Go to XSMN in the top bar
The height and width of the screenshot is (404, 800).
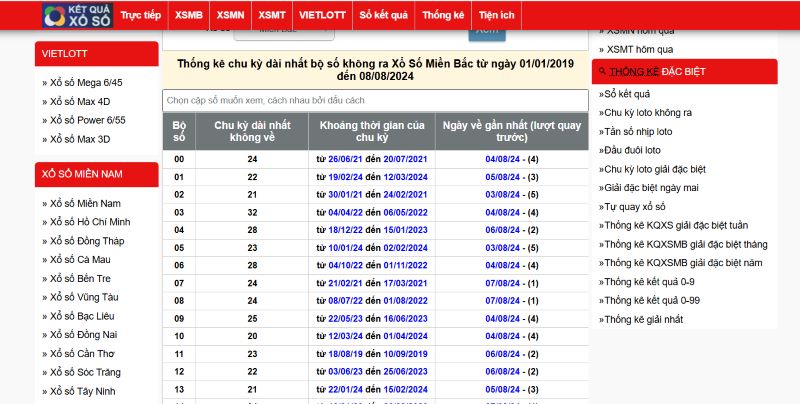tap(230, 16)
